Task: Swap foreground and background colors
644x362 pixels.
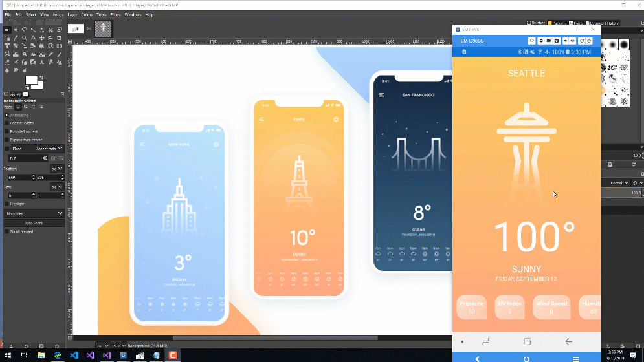Action: click(41, 77)
